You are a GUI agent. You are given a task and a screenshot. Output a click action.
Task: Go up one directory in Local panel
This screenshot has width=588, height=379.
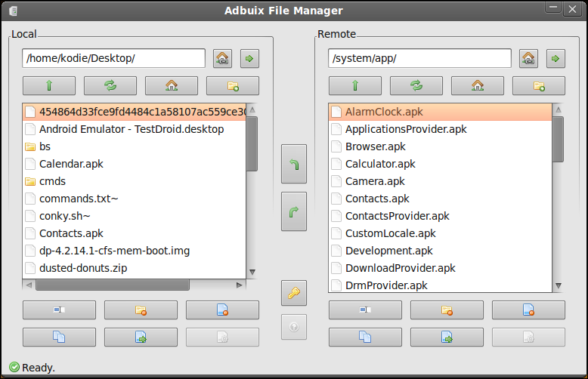point(49,86)
